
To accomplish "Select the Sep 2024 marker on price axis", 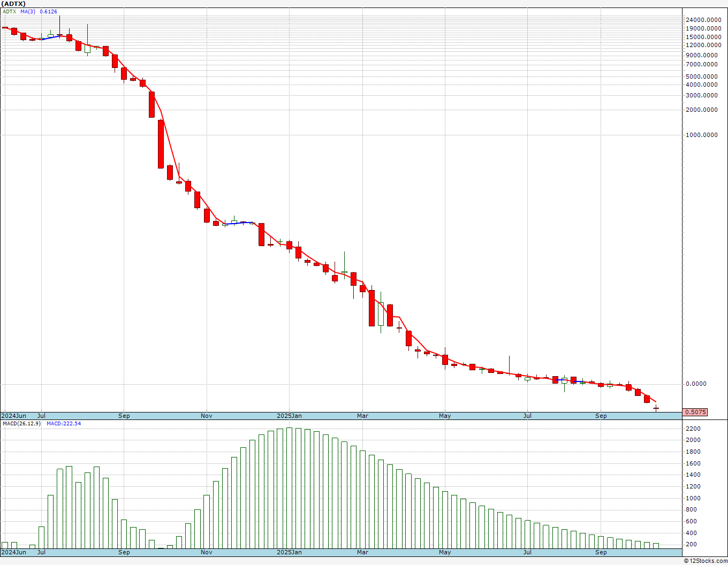I will click(124, 416).
